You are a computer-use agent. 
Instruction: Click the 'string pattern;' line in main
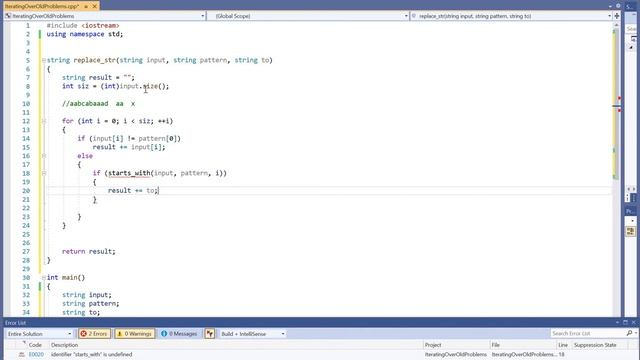[90, 304]
